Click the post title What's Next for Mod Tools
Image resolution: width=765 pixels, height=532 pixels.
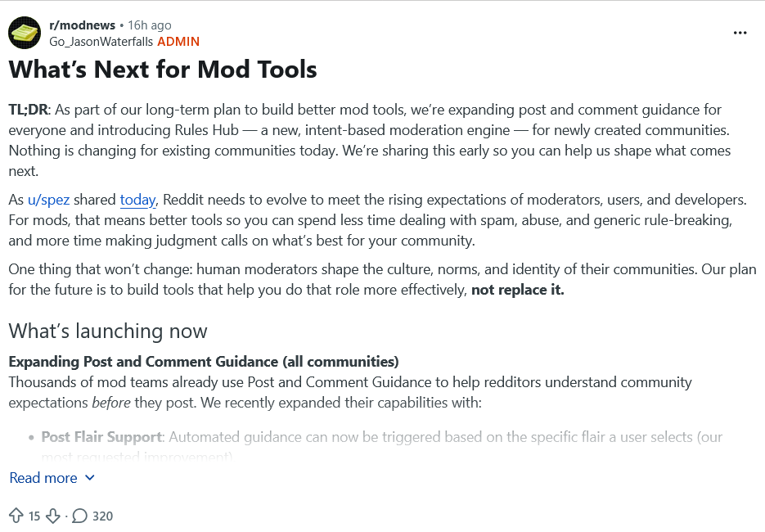pos(163,70)
